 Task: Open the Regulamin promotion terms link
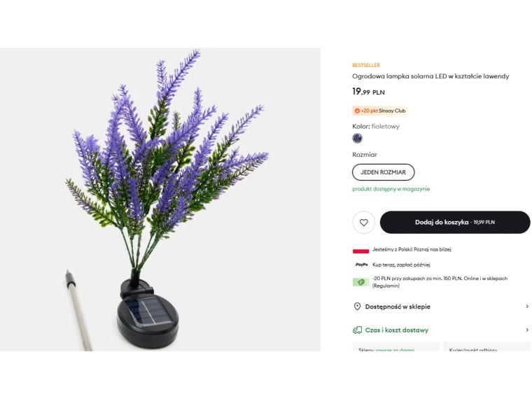(x=386, y=286)
